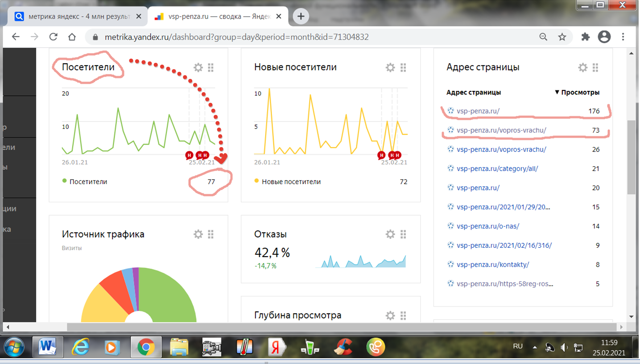Open vsp-penza.ru/o-nas/ page link
The width and height of the screenshot is (640, 364).
click(487, 226)
